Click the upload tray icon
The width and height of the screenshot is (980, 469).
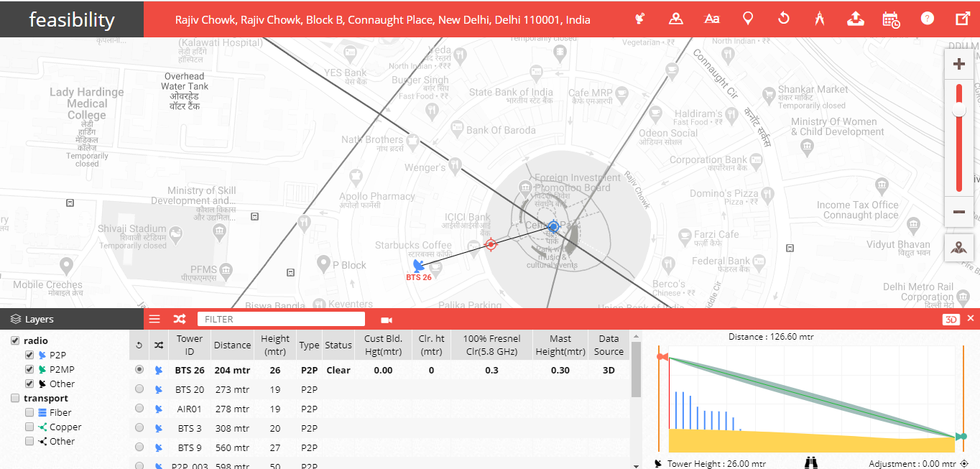856,19
